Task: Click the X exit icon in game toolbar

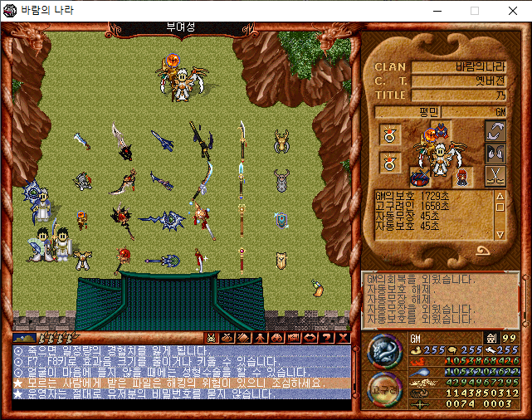Action: tap(343, 338)
